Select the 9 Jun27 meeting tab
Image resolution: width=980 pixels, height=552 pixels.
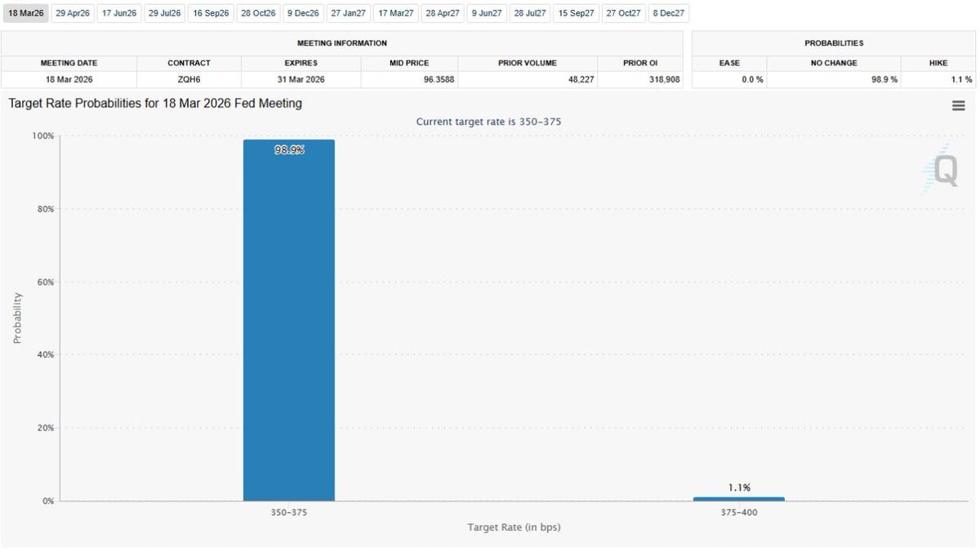(487, 13)
